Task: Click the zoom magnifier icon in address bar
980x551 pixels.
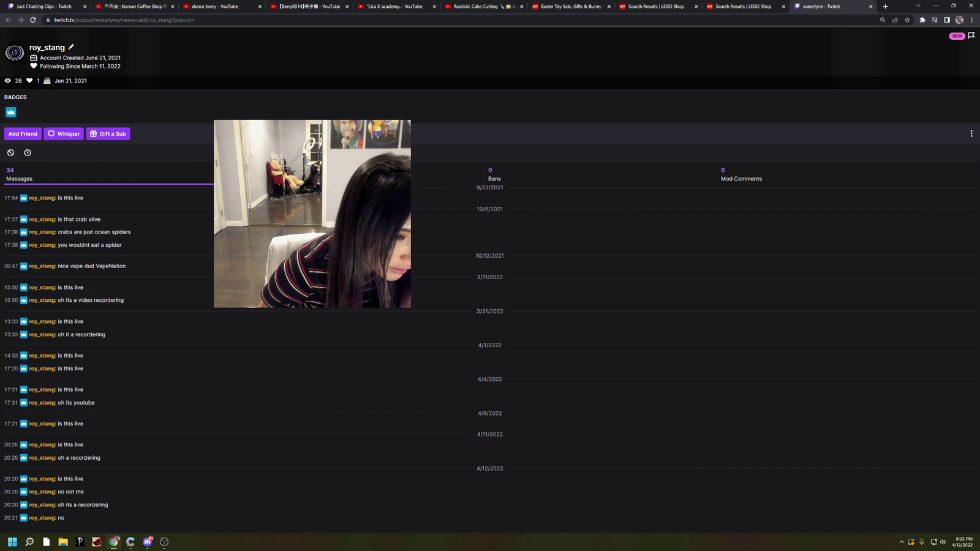Action: point(883,20)
